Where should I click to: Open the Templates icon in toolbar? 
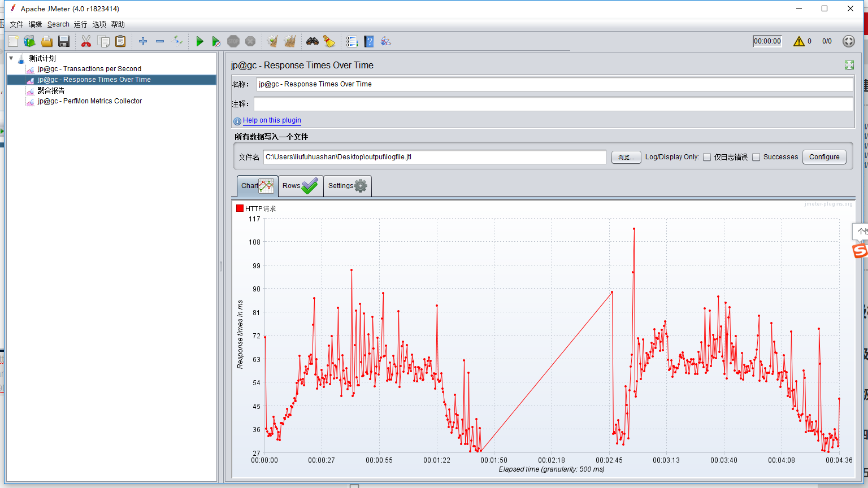coord(29,41)
